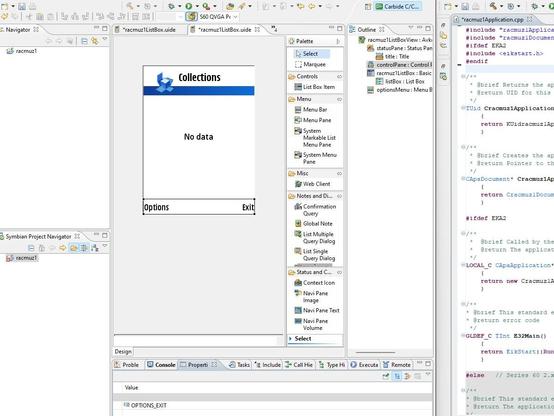
Task: Click Link with Editor icon in Navigator
Action: (x=95, y=41)
